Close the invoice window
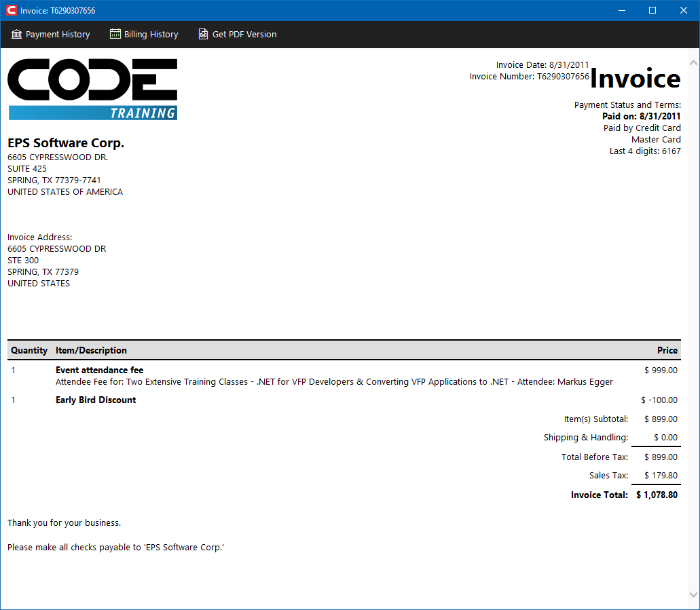Viewport: 700px width, 610px height. [x=684, y=10]
